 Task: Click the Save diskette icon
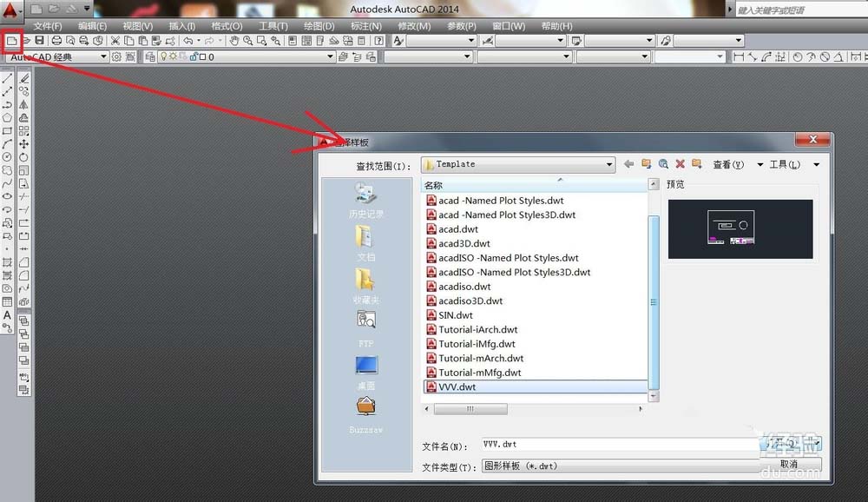click(39, 41)
